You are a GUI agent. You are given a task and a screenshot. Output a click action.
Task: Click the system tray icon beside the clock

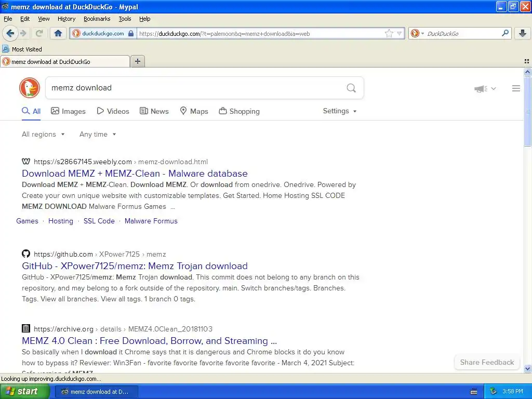pos(493,392)
